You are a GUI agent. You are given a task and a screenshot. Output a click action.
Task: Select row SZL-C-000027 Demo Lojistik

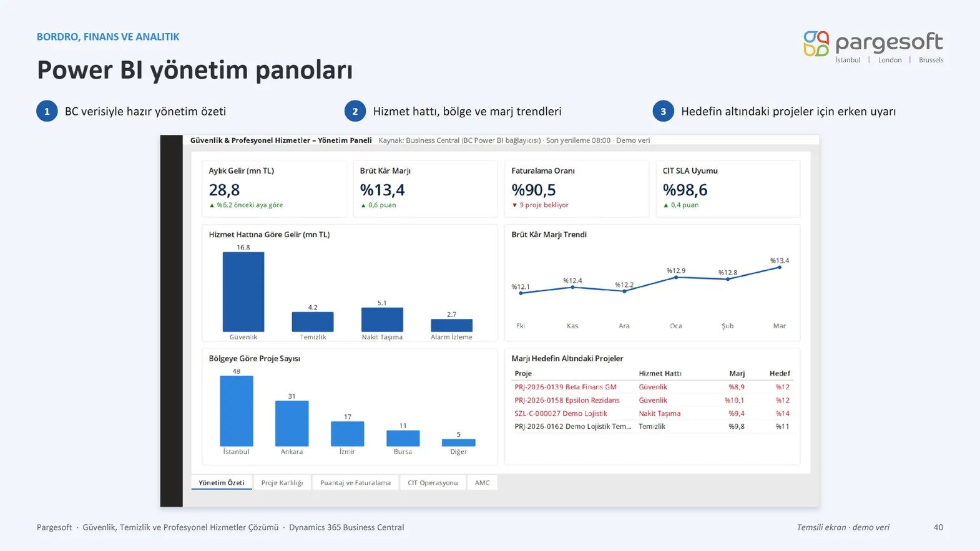tap(652, 413)
